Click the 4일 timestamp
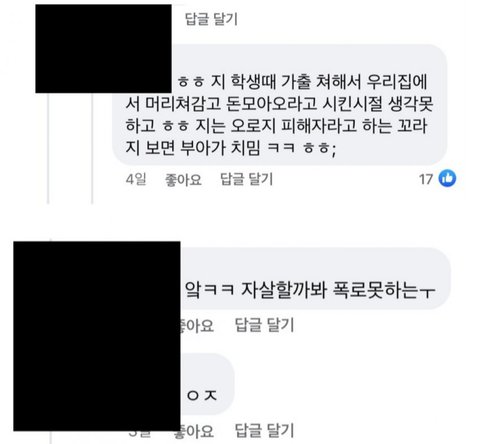 136,179
